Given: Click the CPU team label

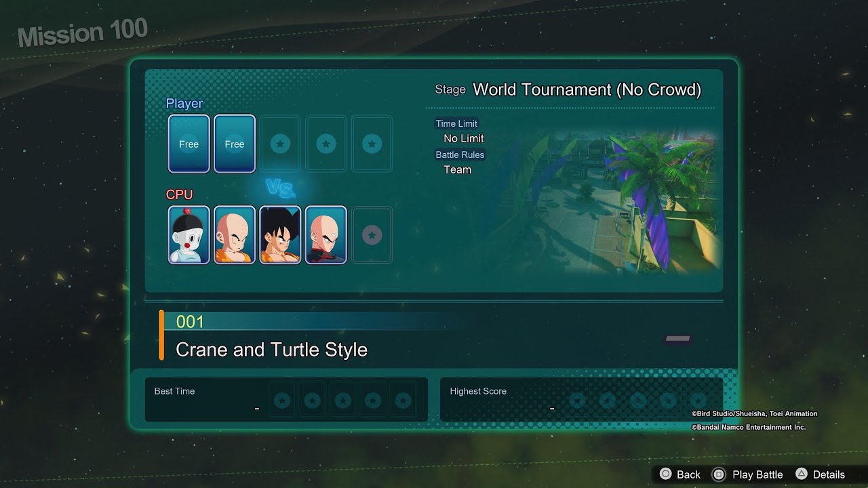Looking at the screenshot, I should [179, 195].
